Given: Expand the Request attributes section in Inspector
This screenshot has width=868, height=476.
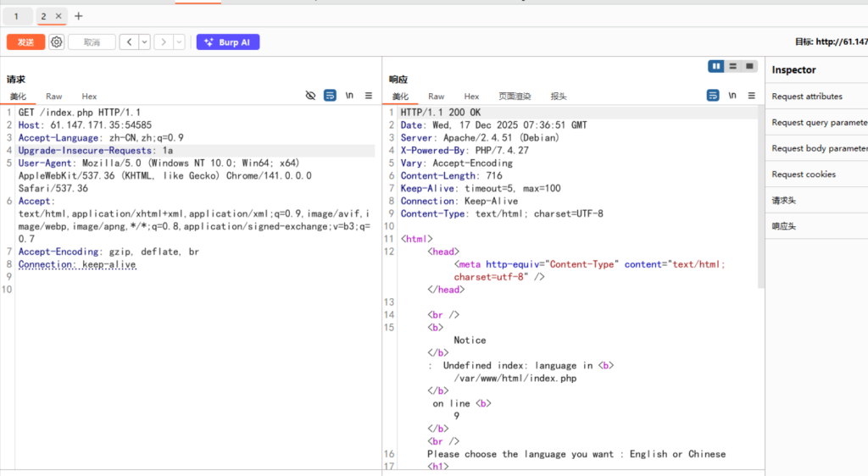Looking at the screenshot, I should [x=807, y=97].
